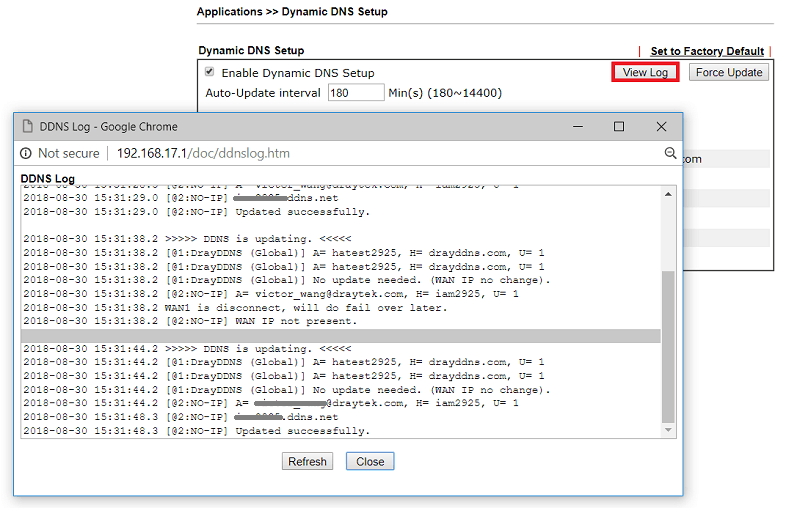Click the site info icon beside Not secure
Image resolution: width=800 pixels, height=508 pixels.
tap(26, 153)
